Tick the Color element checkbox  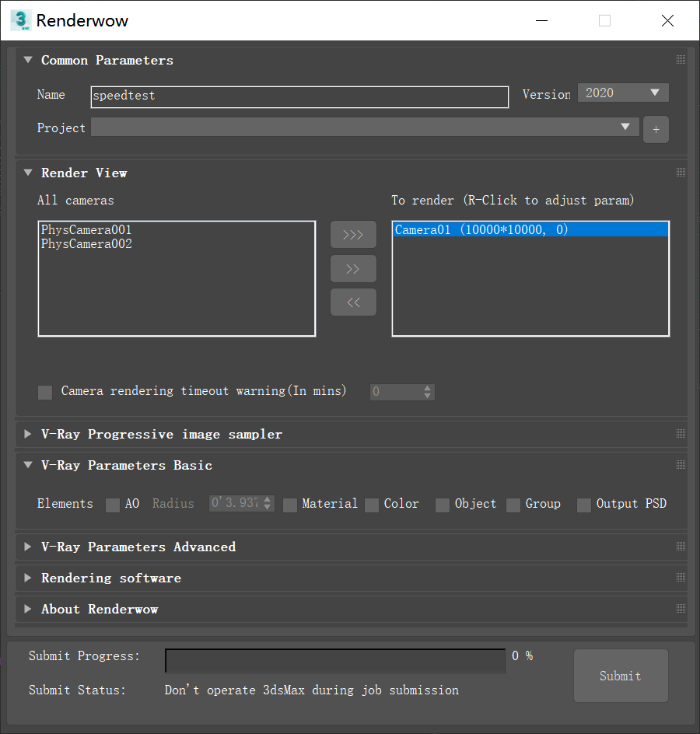(372, 505)
